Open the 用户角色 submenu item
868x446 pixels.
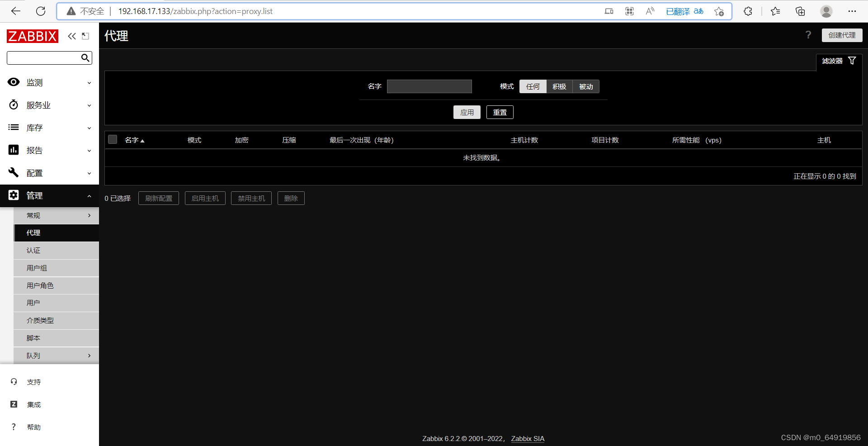(x=57, y=285)
